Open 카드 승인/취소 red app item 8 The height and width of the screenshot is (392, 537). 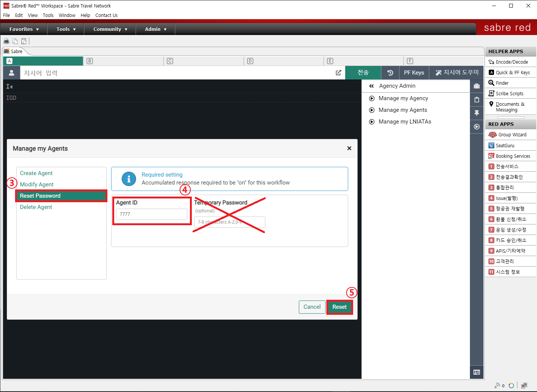point(511,240)
